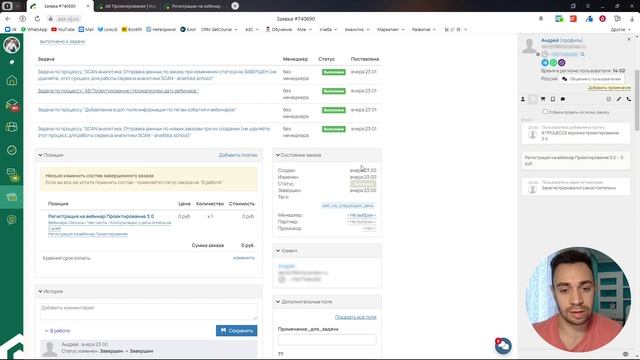Click the Добавить комментарий text area
This screenshot has width=640, height=360.
[149, 311]
